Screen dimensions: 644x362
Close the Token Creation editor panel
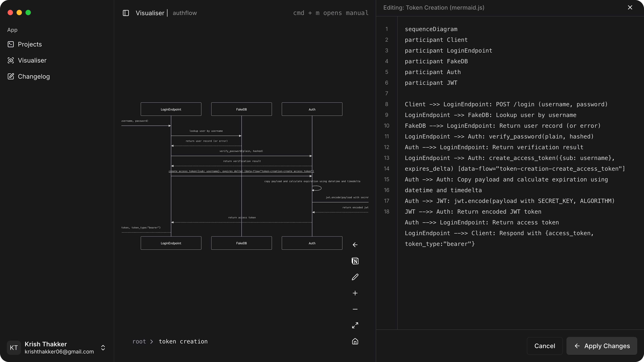click(x=630, y=7)
